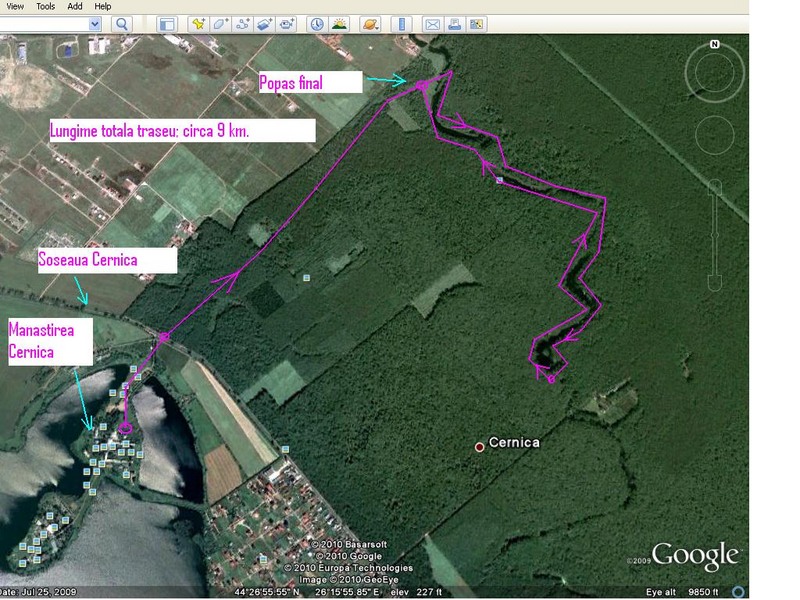Select the Add Path tool
Viewport: 800px width, 600px height.
pyautogui.click(x=242, y=23)
